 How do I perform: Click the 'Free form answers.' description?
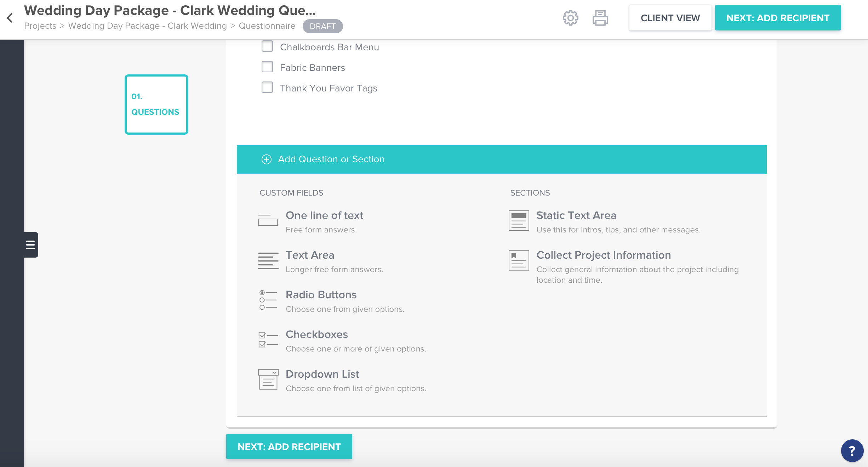321,230
